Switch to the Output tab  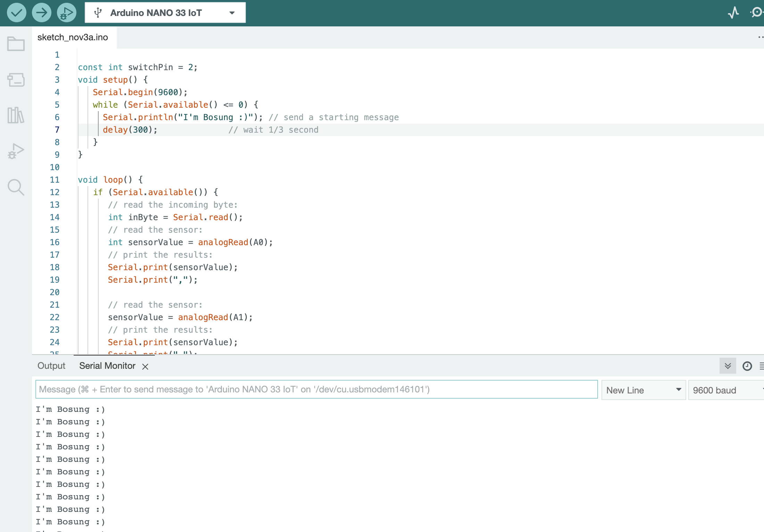pyautogui.click(x=51, y=366)
